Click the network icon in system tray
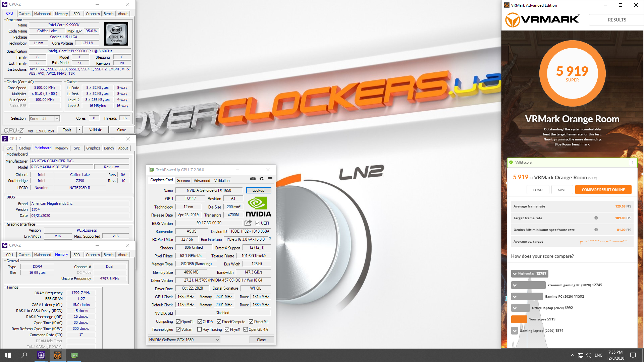Image resolution: width=644 pixels, height=362 pixels. [580, 355]
